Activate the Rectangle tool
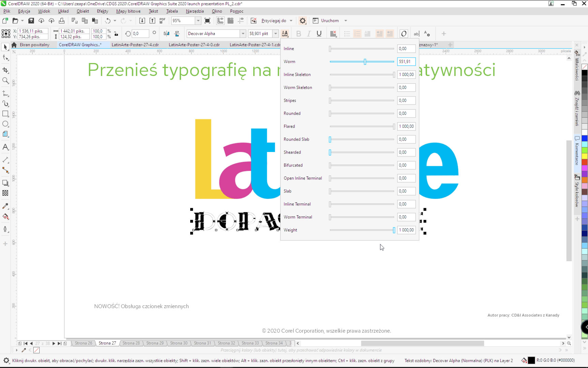Viewport: 588px width, 368px height. (5, 114)
